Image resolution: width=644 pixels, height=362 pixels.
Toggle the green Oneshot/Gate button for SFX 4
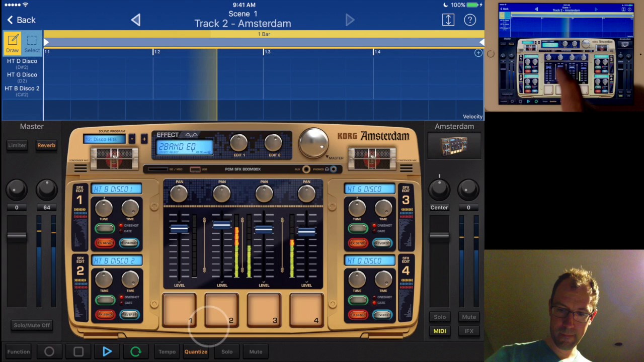(358, 300)
